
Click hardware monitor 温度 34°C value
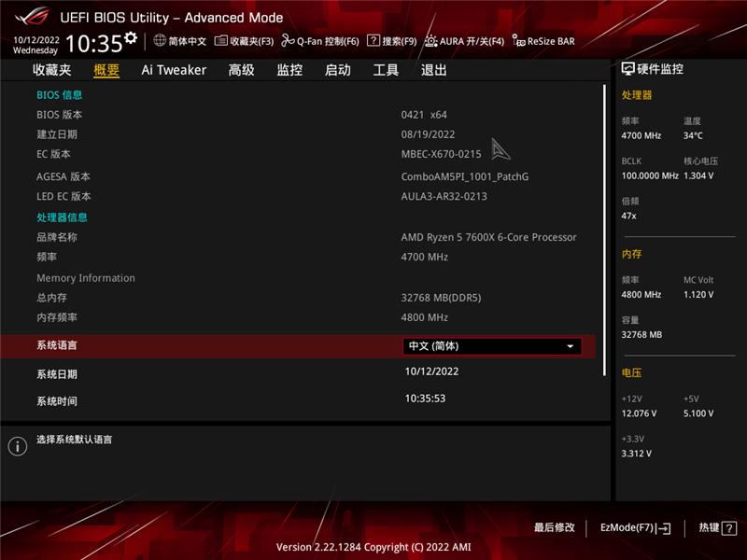point(693,135)
